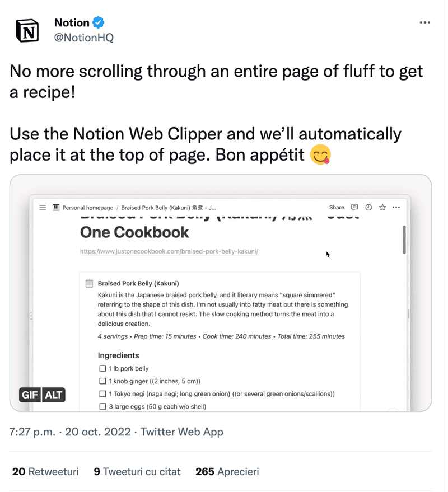Check the 3 large eggs ingredient
The width and height of the screenshot is (448, 492).
[x=102, y=406]
